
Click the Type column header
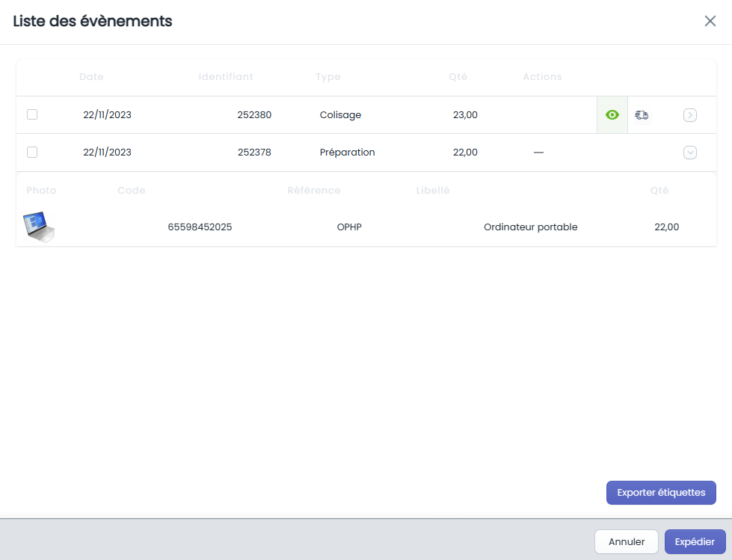328,76
